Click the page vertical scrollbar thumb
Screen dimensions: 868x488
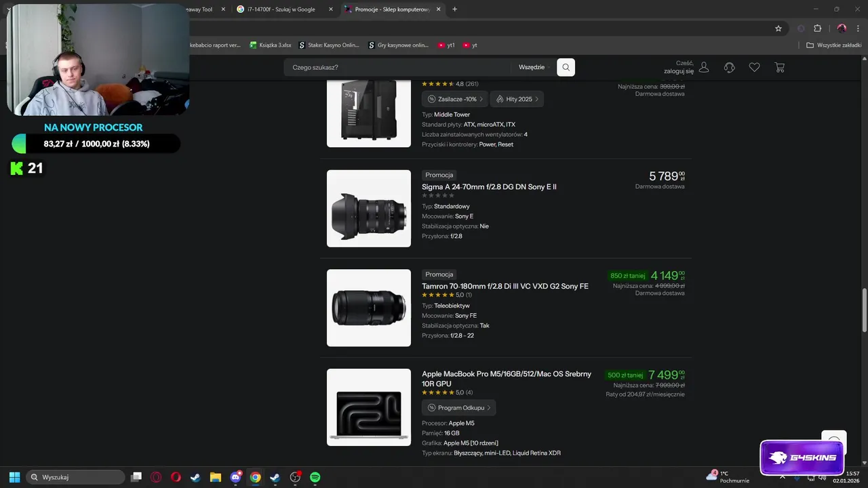(864, 312)
